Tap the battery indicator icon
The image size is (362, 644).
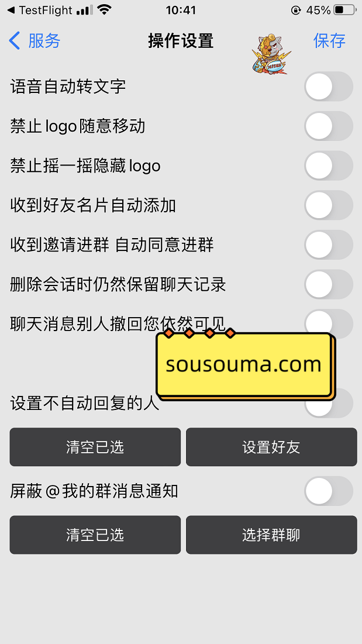tap(344, 10)
